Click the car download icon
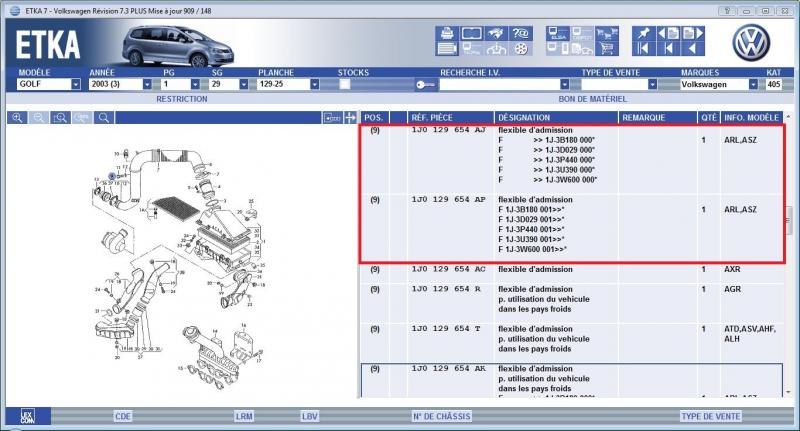 [496, 48]
